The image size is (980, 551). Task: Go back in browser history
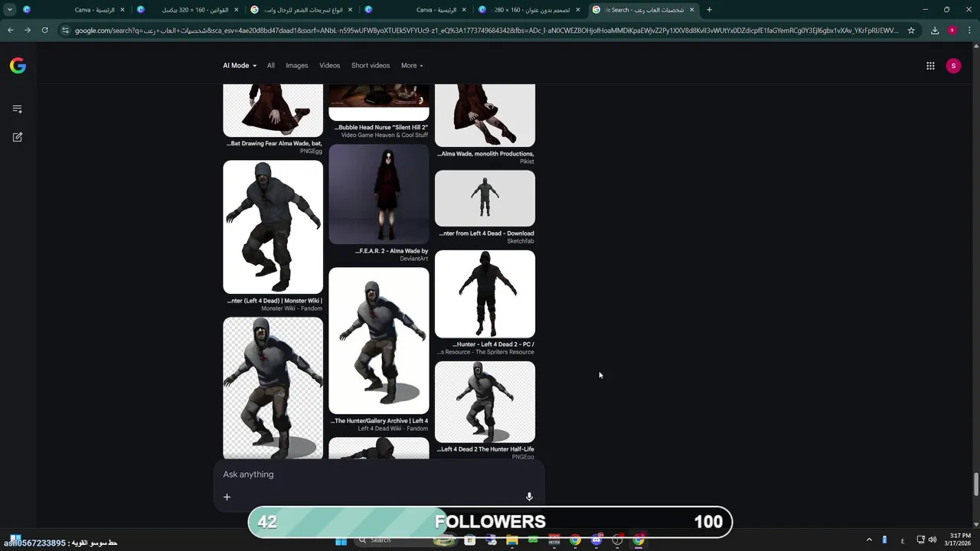[10, 31]
